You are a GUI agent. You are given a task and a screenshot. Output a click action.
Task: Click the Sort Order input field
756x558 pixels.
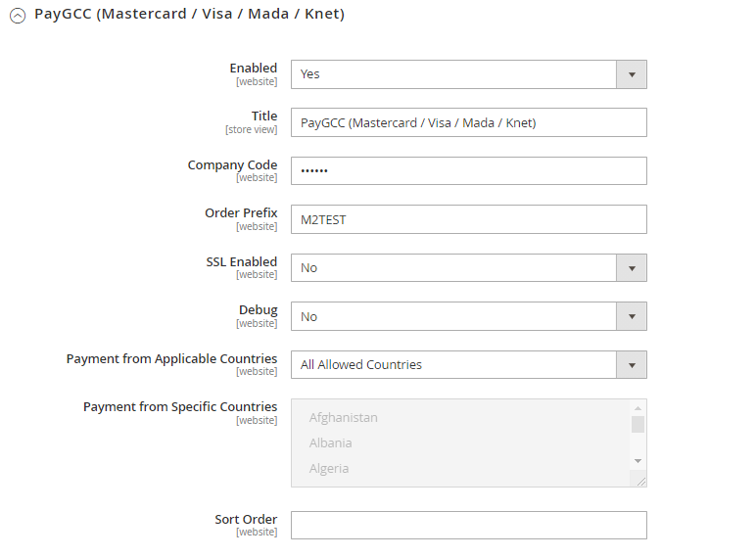[x=468, y=526]
